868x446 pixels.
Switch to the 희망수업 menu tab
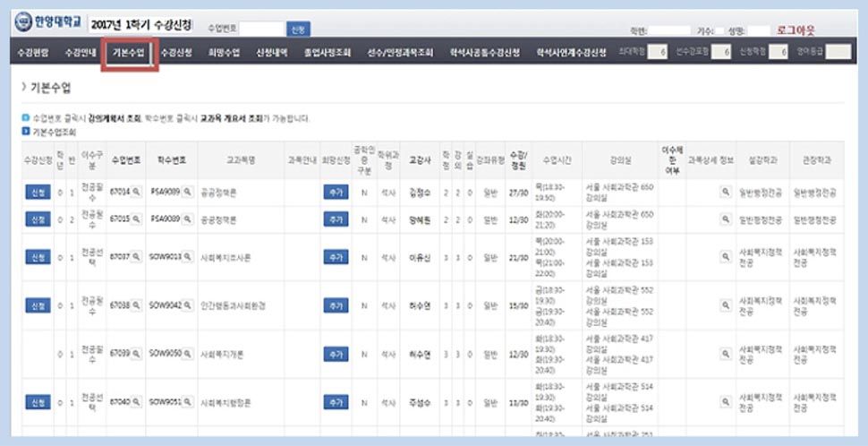point(224,53)
